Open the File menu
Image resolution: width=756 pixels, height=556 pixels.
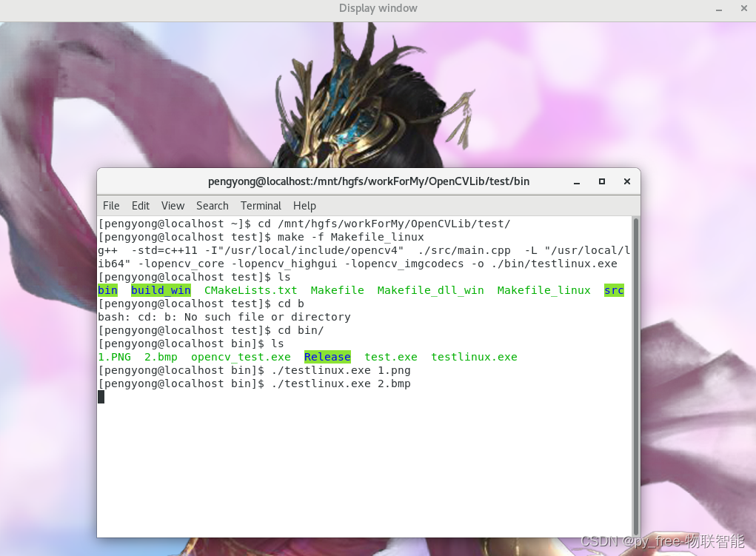pos(111,206)
